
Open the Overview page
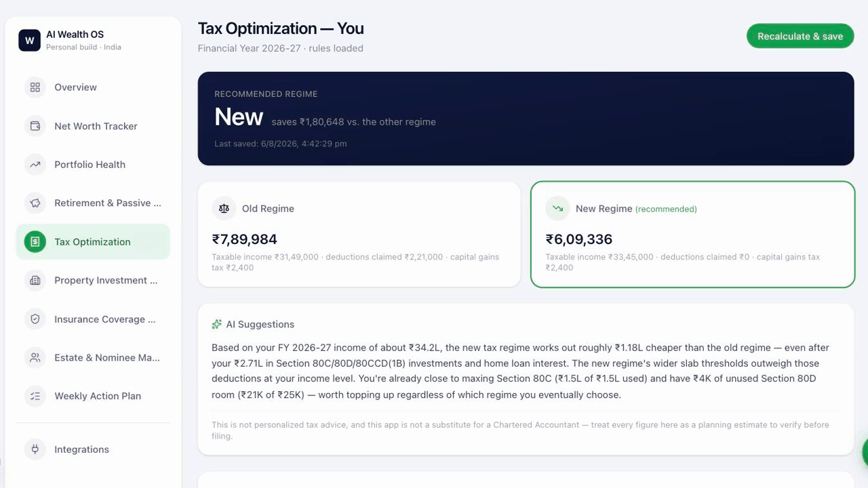tap(93, 87)
